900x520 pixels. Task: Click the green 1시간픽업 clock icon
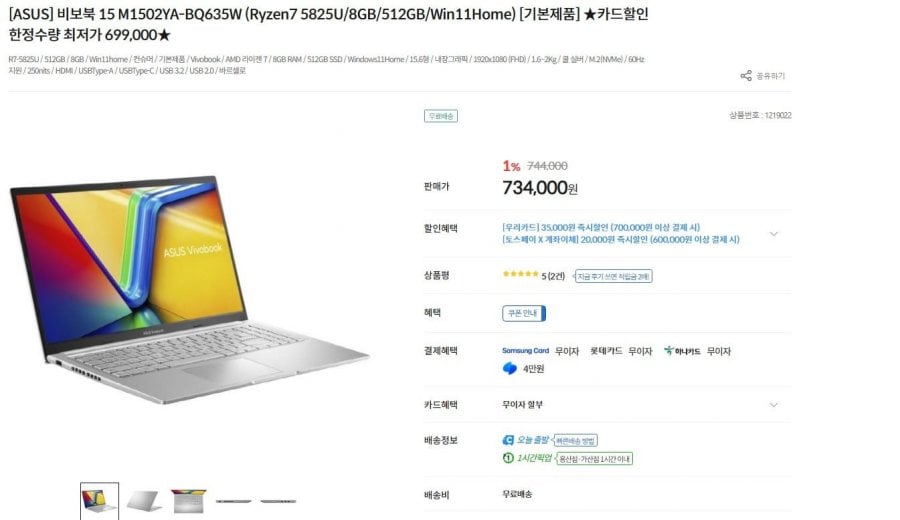tap(508, 458)
